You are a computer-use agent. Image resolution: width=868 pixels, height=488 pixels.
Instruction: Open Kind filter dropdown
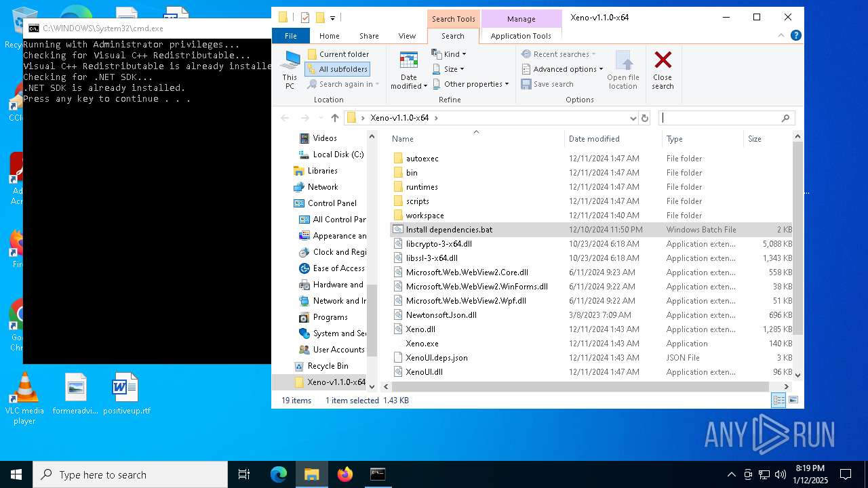[x=449, y=54]
